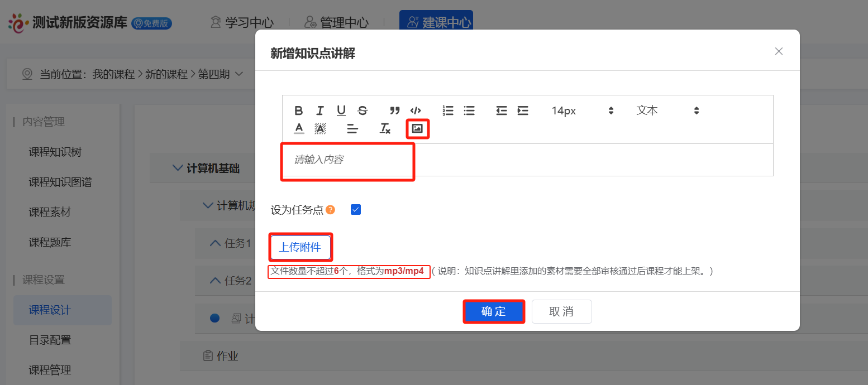Click the 上传附件 upload link
The height and width of the screenshot is (385, 868).
point(300,246)
